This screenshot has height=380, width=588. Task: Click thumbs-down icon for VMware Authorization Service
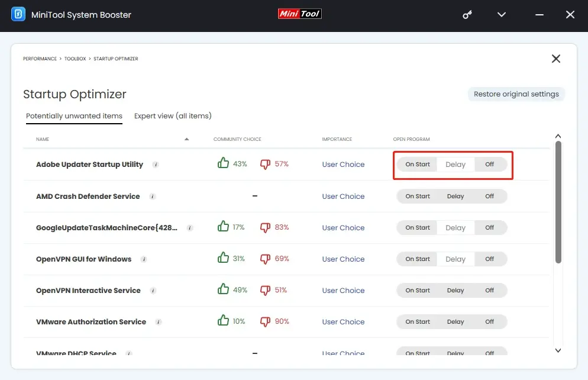click(x=265, y=322)
